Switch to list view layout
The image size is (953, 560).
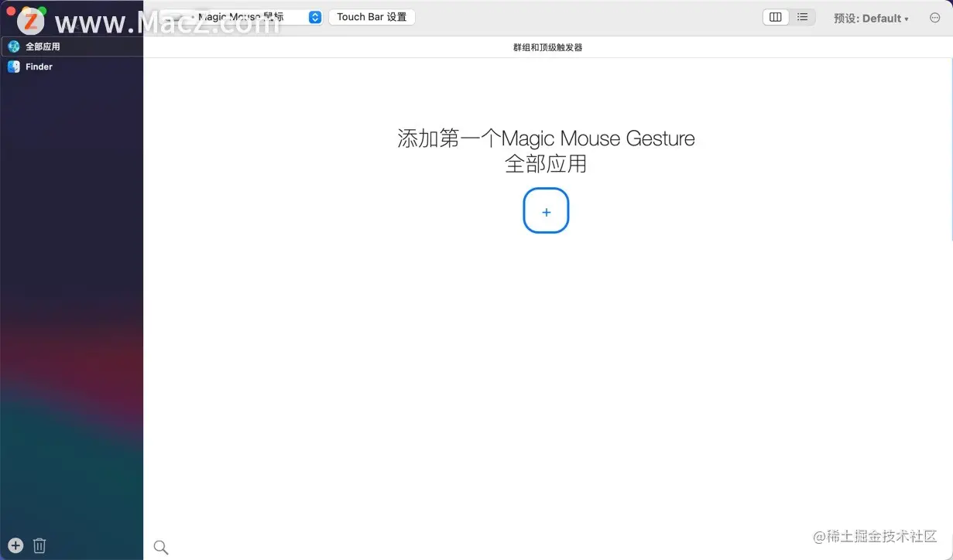[803, 17]
